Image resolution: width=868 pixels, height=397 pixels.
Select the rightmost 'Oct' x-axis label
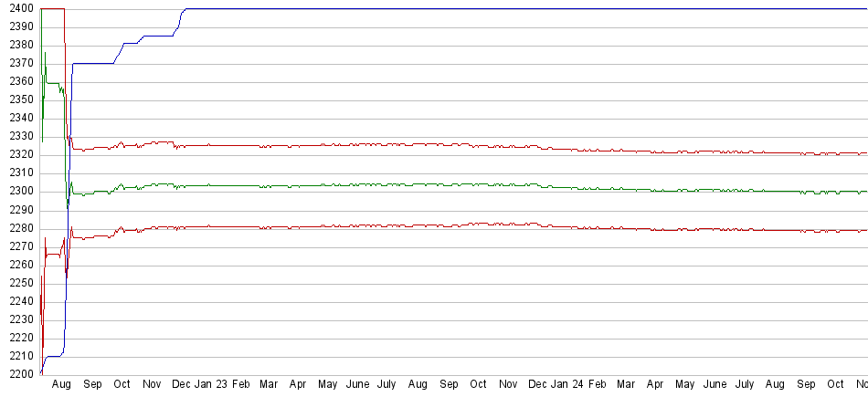click(835, 386)
